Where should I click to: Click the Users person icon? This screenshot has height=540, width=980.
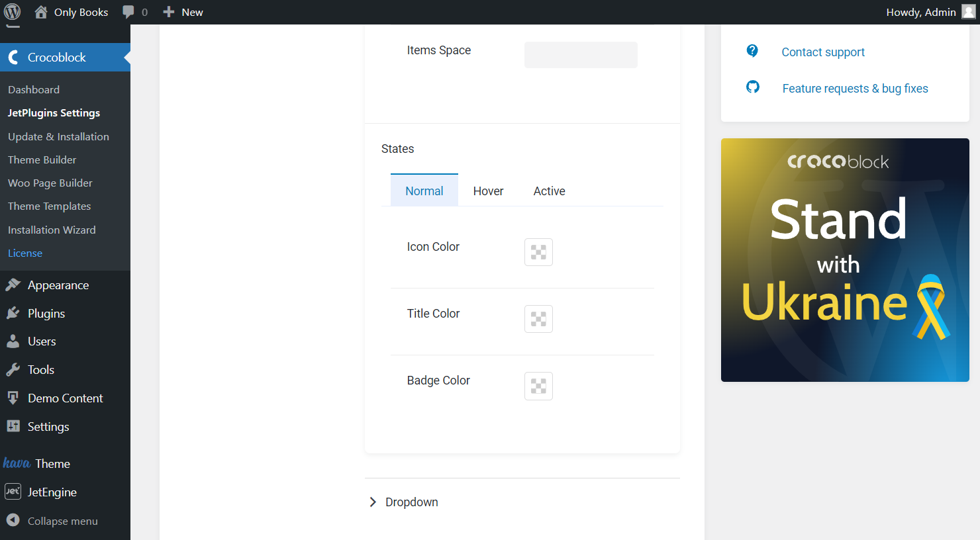tap(13, 341)
